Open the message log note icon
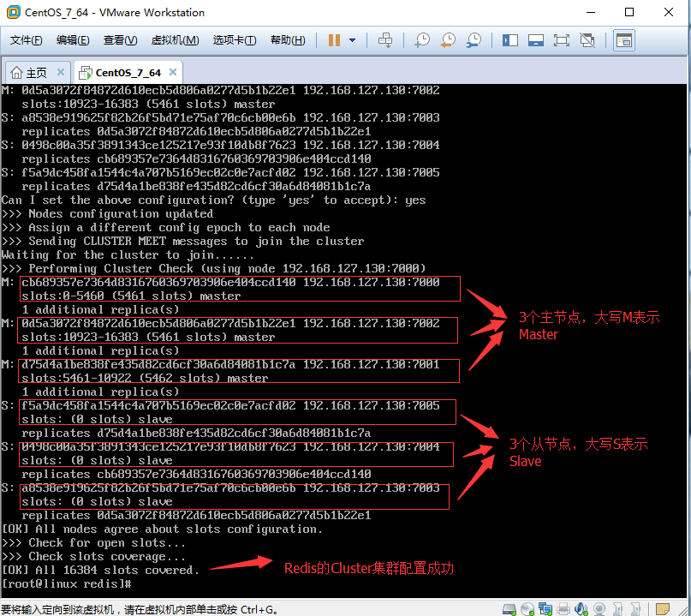Screen dimensions: 691x616 click(663, 609)
